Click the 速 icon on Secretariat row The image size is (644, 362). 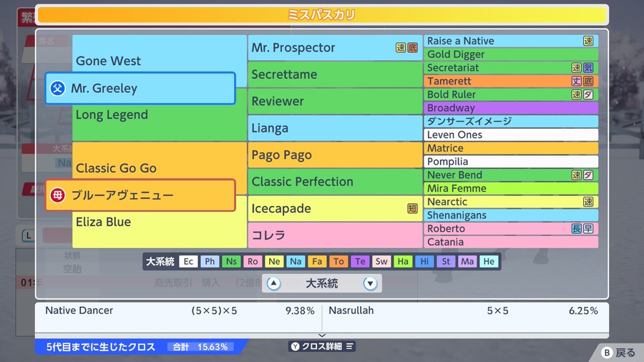click(577, 68)
